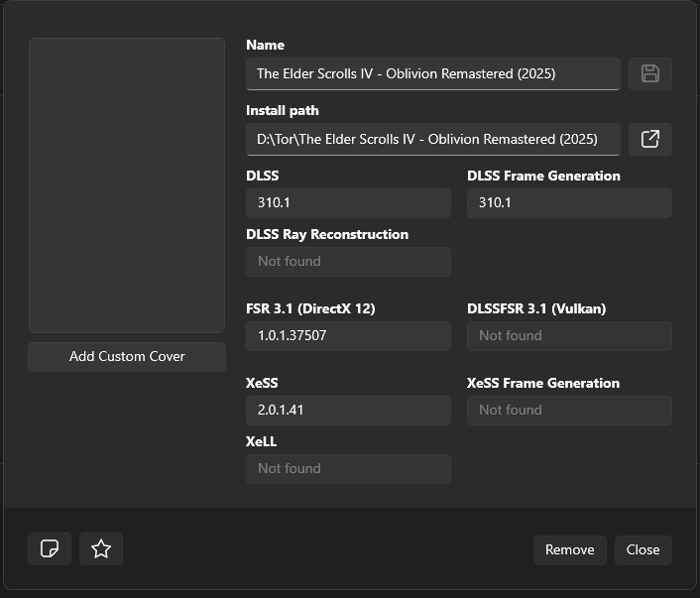
Task: Click the DLSS Ray Reconstruction heading label
Action: [x=327, y=234]
